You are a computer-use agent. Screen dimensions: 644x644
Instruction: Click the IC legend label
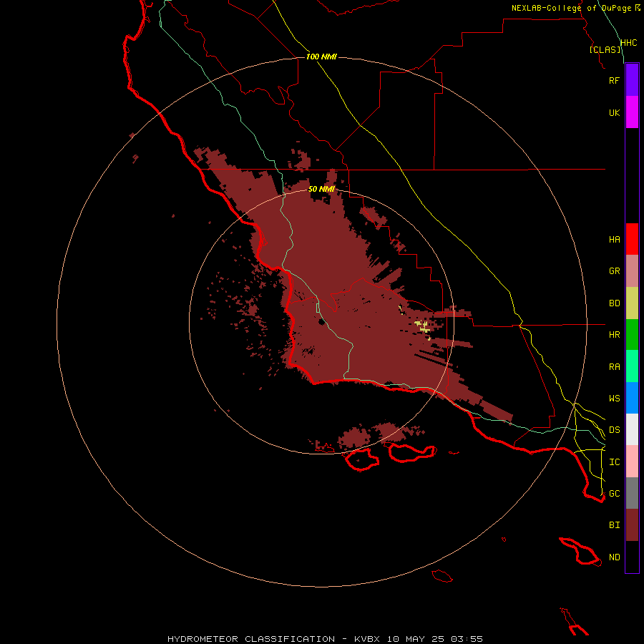[614, 462]
